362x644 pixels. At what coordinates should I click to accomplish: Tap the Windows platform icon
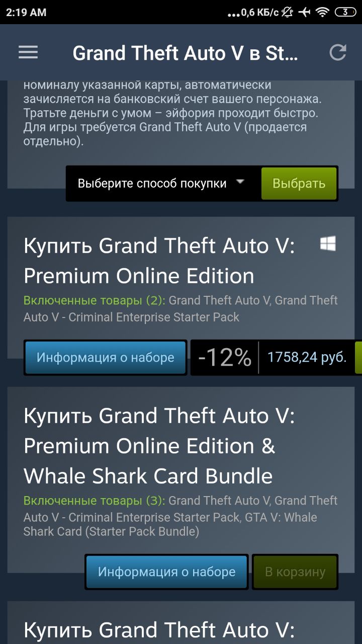pyautogui.click(x=328, y=244)
